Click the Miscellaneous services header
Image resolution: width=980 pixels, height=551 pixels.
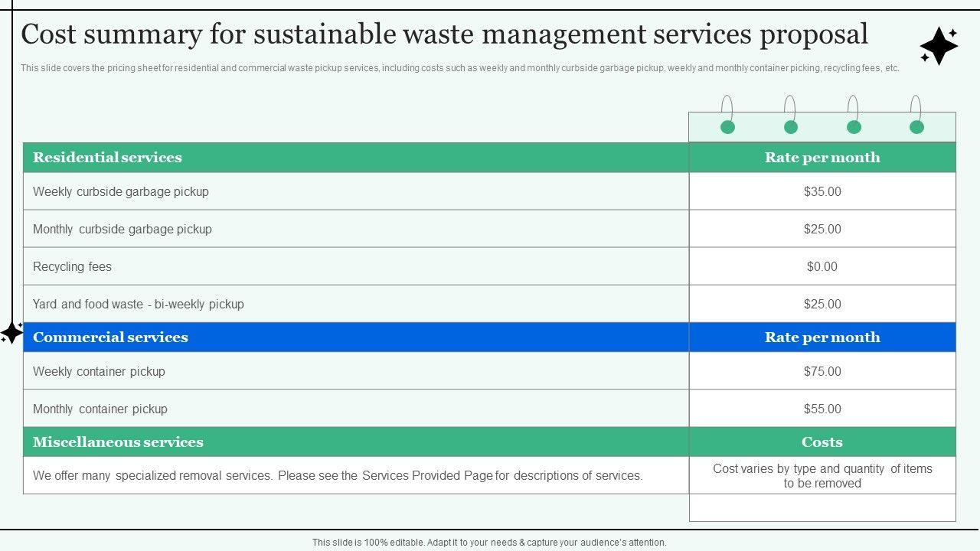click(x=118, y=442)
